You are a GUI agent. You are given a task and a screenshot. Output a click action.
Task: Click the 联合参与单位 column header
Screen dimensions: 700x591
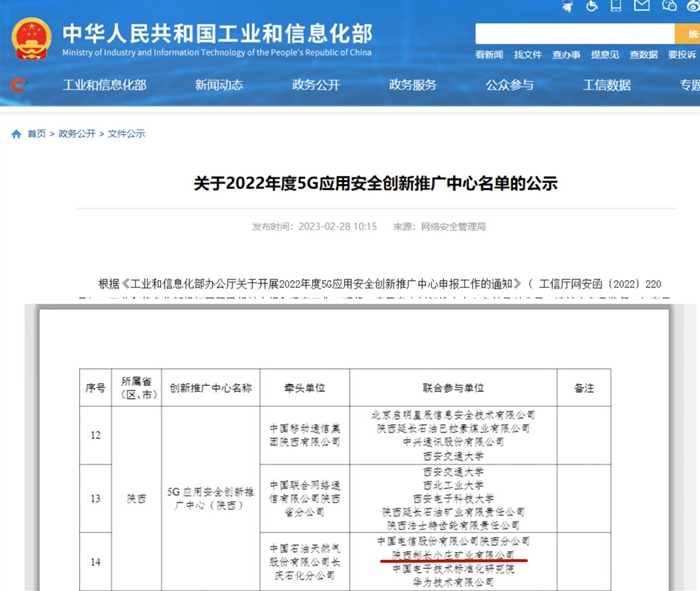(453, 388)
